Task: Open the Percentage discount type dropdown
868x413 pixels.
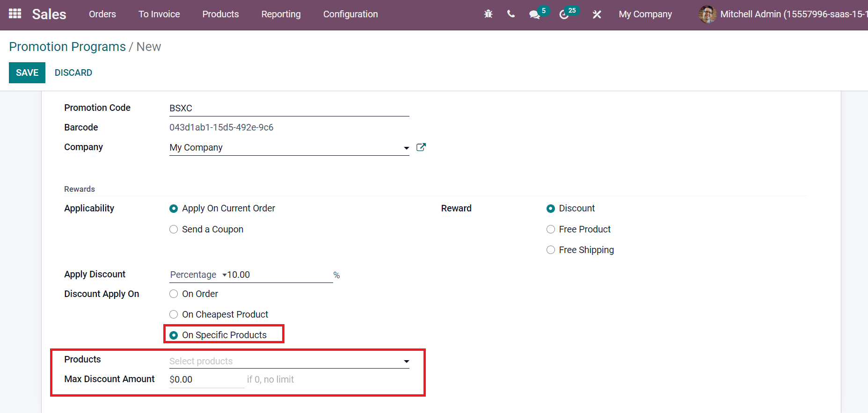Action: pos(197,275)
